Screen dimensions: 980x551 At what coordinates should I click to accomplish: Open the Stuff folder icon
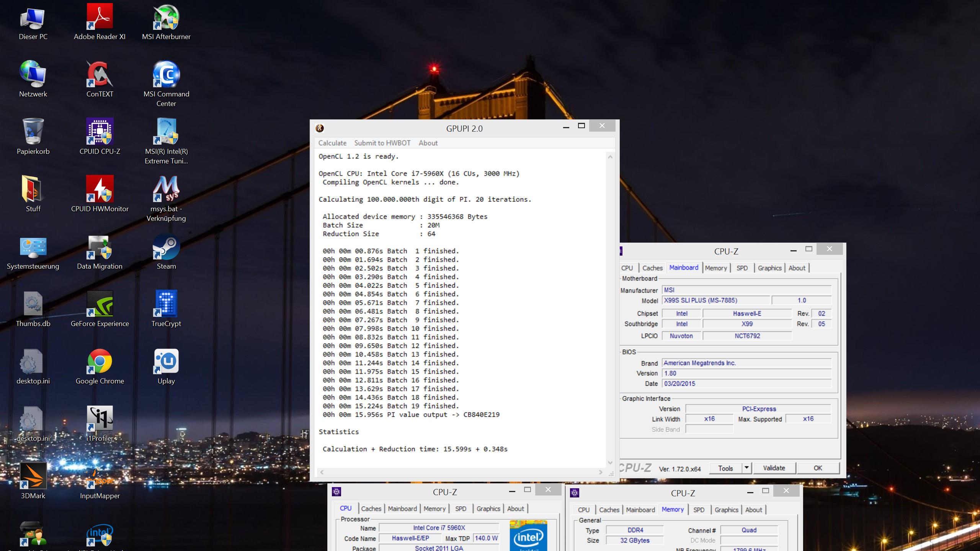click(x=33, y=194)
